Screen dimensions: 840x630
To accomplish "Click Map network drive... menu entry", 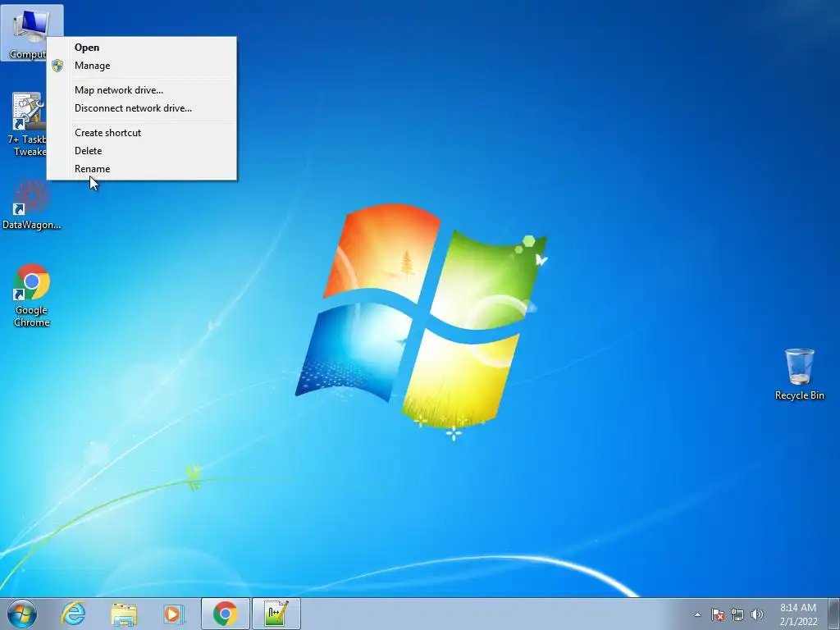I will [141, 90].
